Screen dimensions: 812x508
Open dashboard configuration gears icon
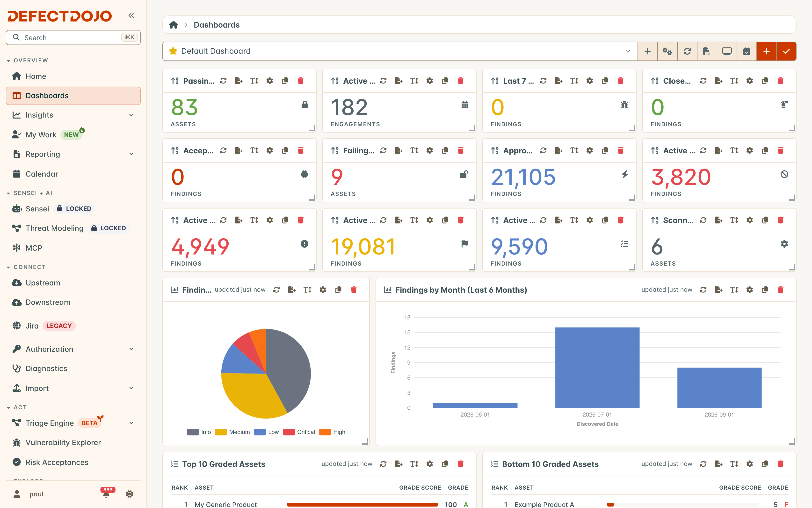pyautogui.click(x=667, y=51)
